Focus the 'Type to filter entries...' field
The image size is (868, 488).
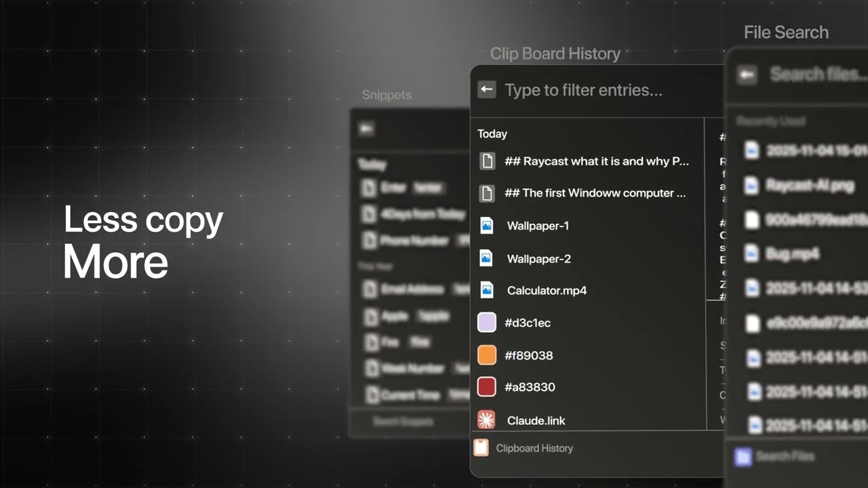click(x=583, y=90)
